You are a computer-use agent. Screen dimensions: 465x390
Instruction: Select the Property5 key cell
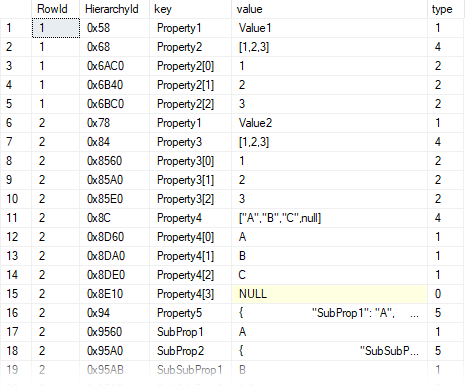point(190,313)
